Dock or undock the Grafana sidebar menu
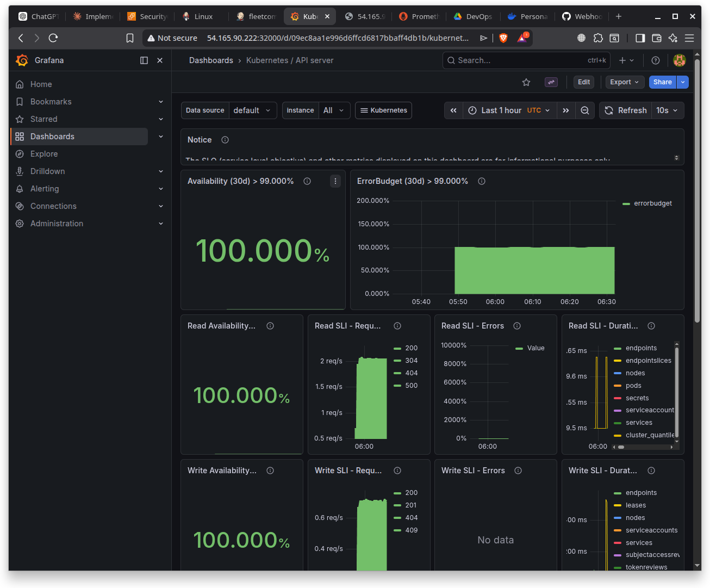 [144, 60]
